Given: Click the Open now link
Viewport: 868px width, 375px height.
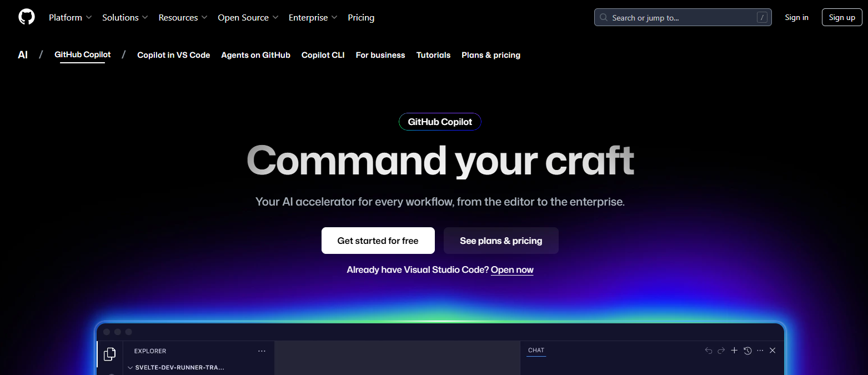Looking at the screenshot, I should 511,269.
